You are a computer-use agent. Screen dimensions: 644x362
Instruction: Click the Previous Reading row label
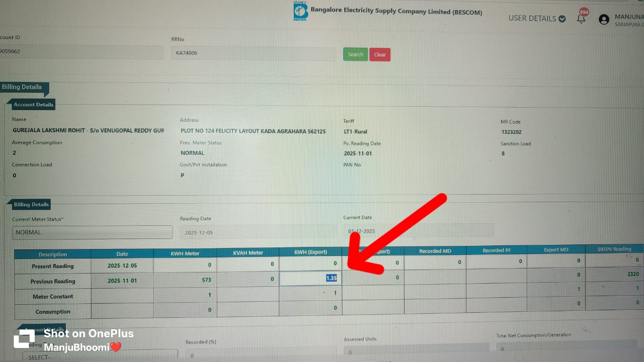[53, 282]
